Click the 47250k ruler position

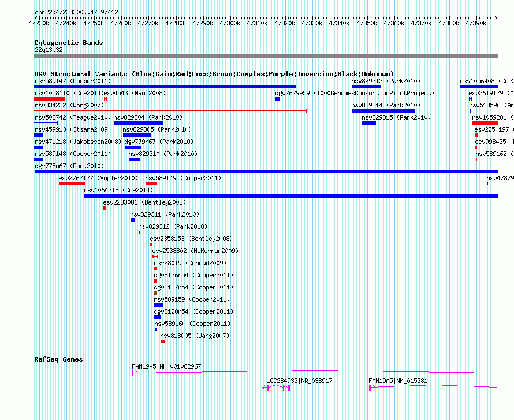pos(94,23)
